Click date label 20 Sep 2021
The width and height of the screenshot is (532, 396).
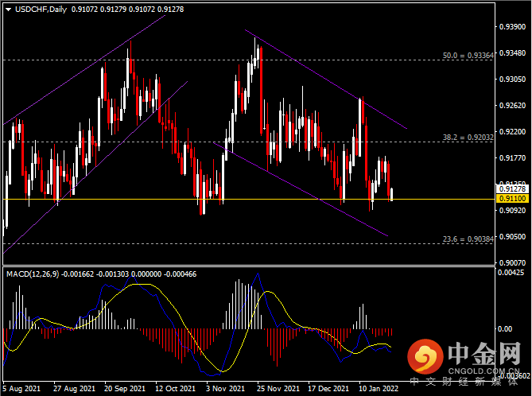tap(125, 389)
